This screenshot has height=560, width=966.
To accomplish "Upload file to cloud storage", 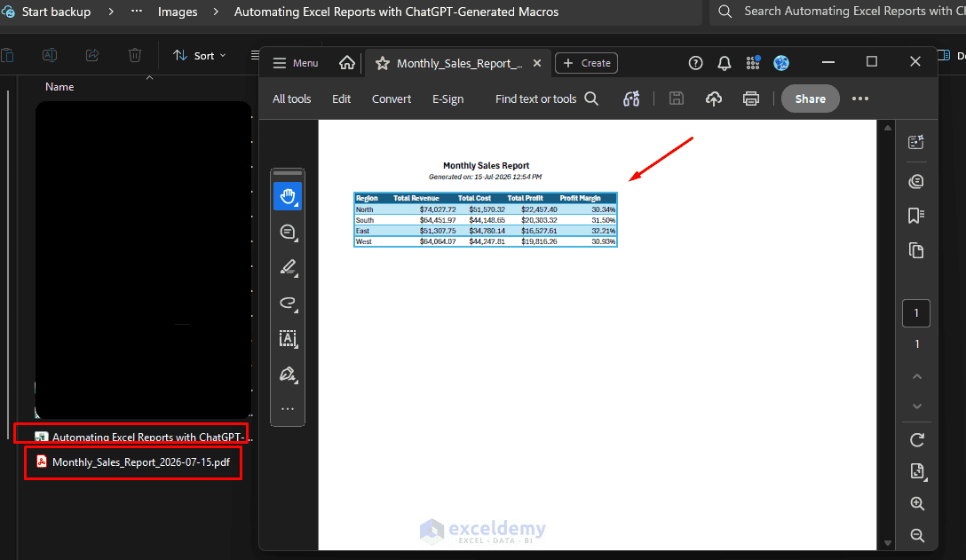I will 714,99.
